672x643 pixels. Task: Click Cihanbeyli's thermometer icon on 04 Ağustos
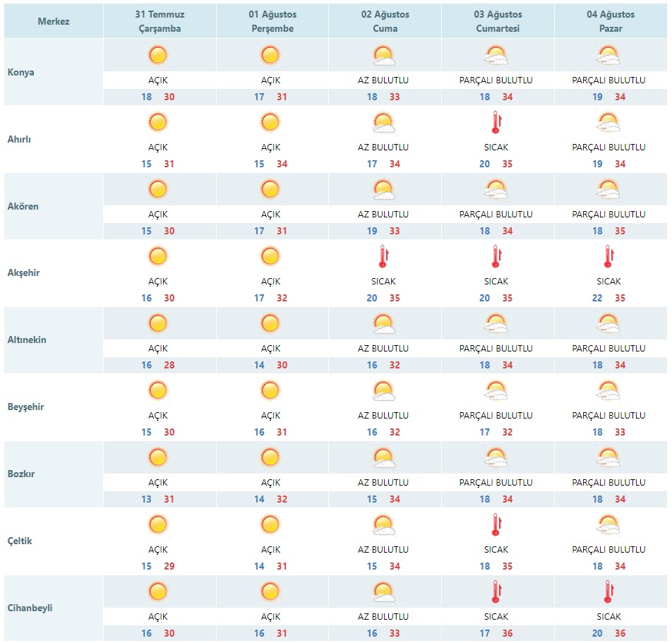(x=608, y=592)
